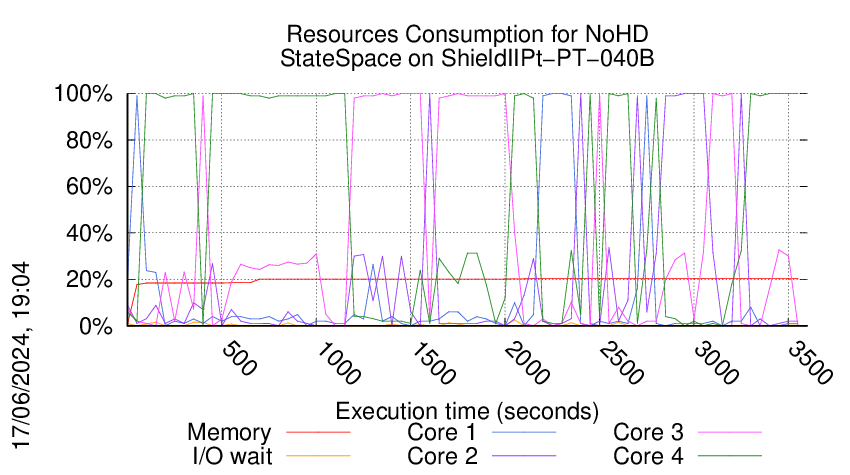The height and width of the screenshot is (475, 850).
Task: Click the 80% y-axis label
Action: click(x=89, y=140)
